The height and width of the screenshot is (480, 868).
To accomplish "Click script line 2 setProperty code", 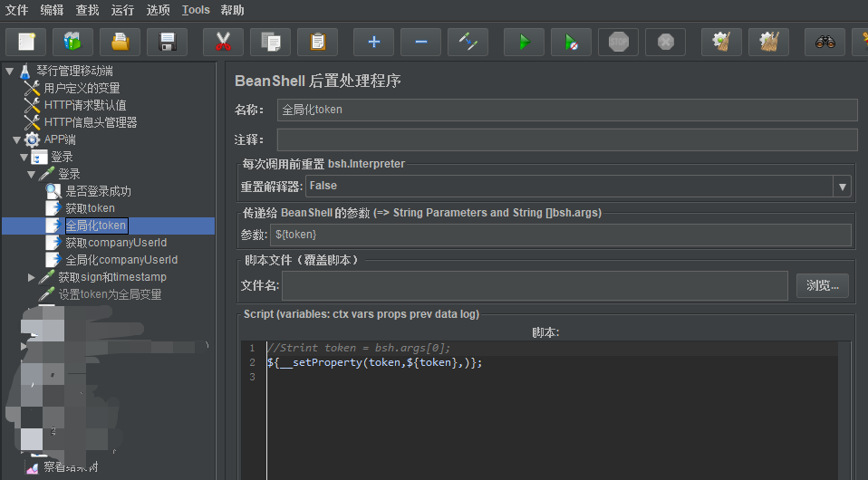I will (375, 362).
